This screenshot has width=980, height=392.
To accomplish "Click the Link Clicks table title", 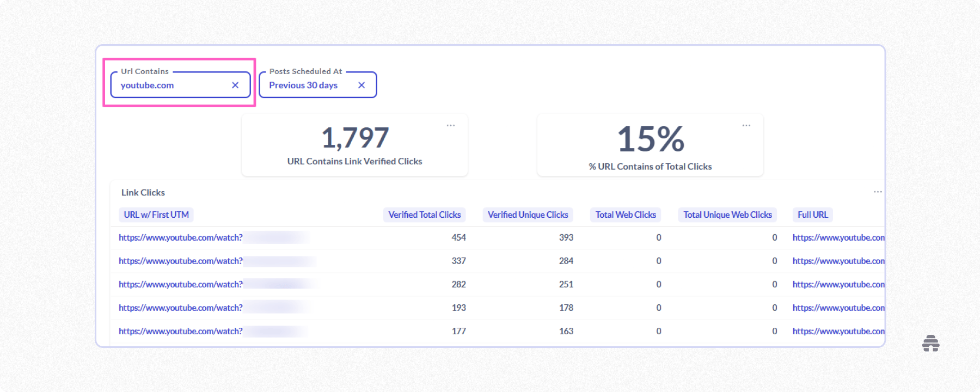I will click(x=143, y=193).
